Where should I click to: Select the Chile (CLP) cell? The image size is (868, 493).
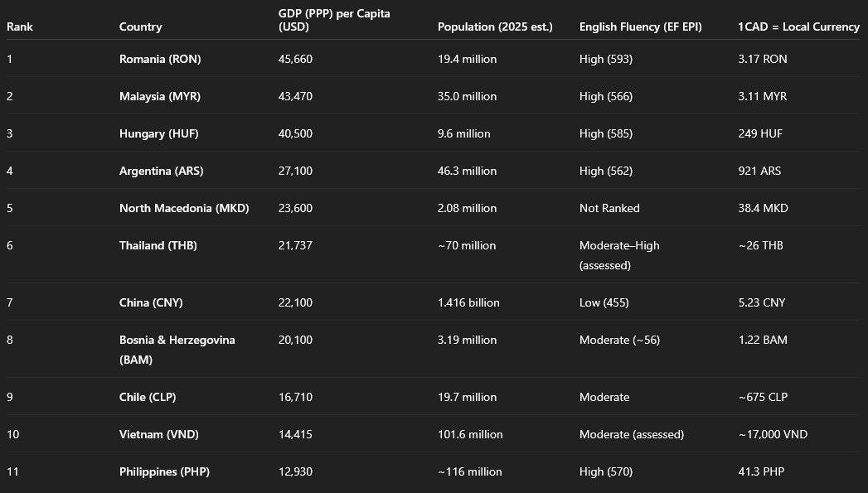pyautogui.click(x=148, y=397)
